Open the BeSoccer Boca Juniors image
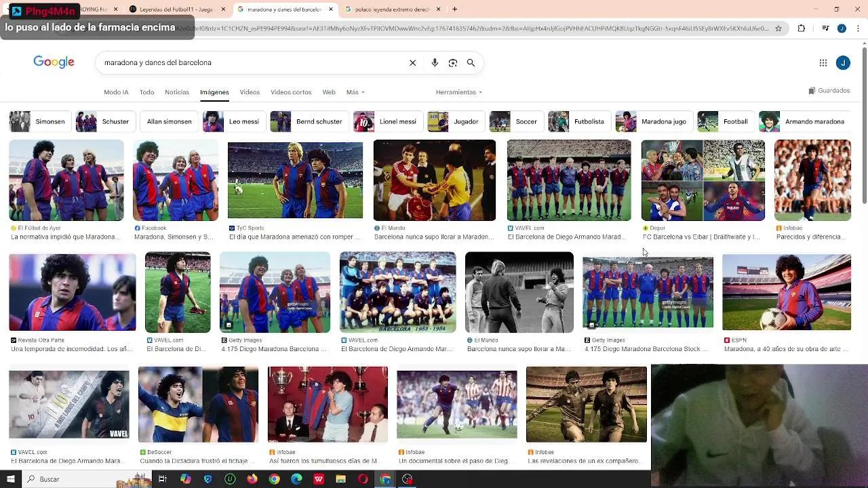This screenshot has height=488, width=868. 198,405
